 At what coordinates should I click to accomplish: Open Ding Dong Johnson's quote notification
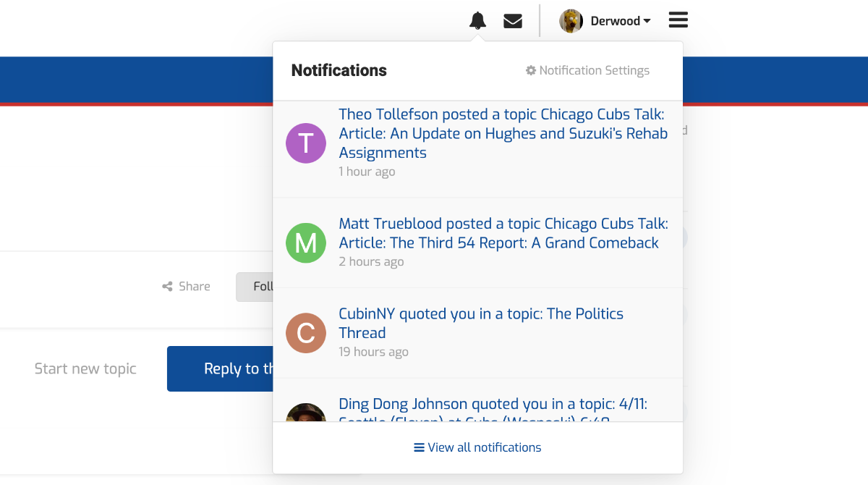point(493,405)
